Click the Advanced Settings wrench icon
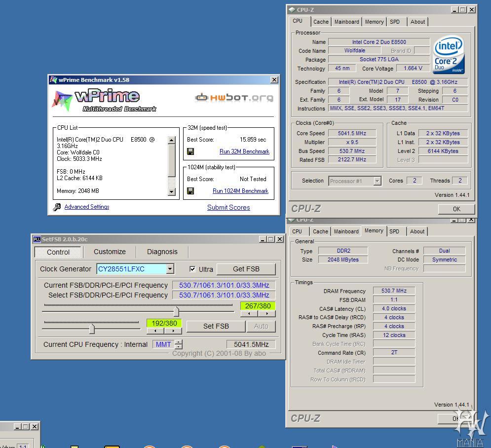Viewport: 491px width, 448px height. pyautogui.click(x=57, y=207)
